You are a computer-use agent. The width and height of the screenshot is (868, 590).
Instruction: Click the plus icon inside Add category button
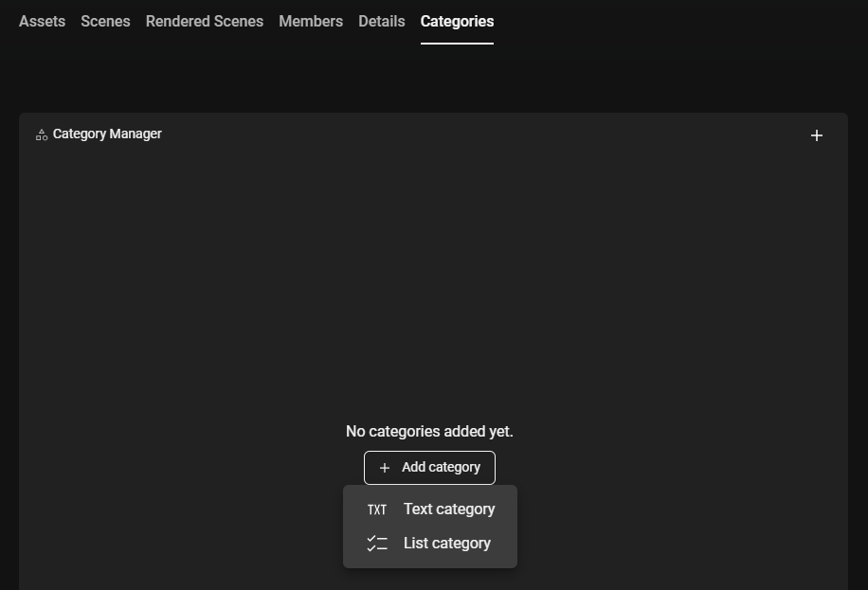pos(385,468)
